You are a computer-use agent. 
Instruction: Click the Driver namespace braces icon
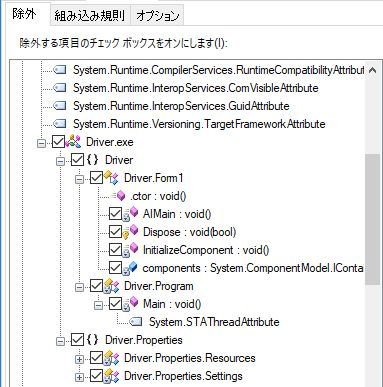tap(92, 160)
